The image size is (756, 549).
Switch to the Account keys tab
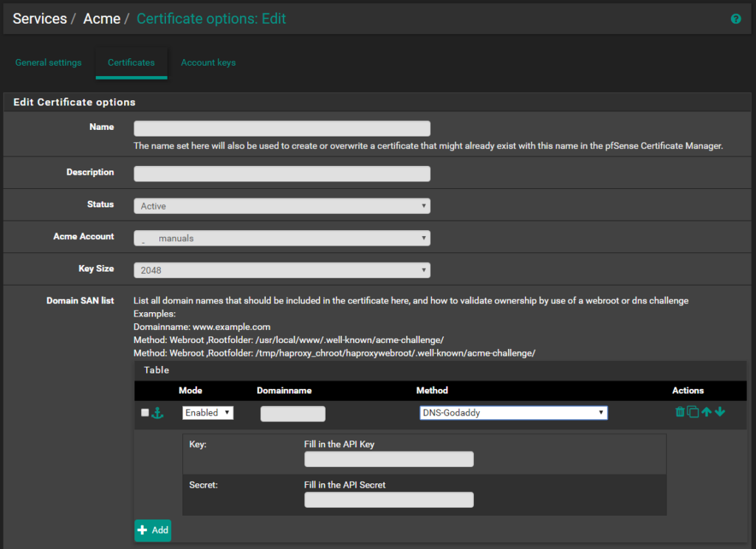tap(208, 63)
